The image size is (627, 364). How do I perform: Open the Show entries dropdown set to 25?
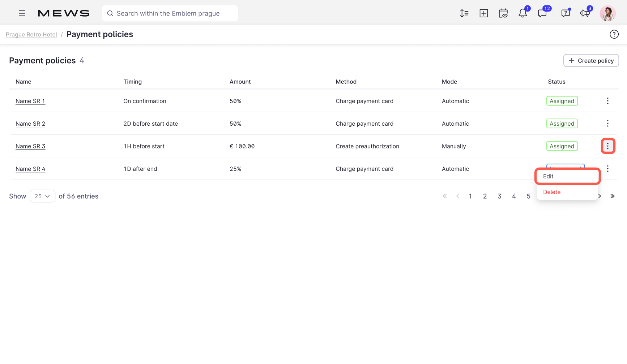click(42, 196)
